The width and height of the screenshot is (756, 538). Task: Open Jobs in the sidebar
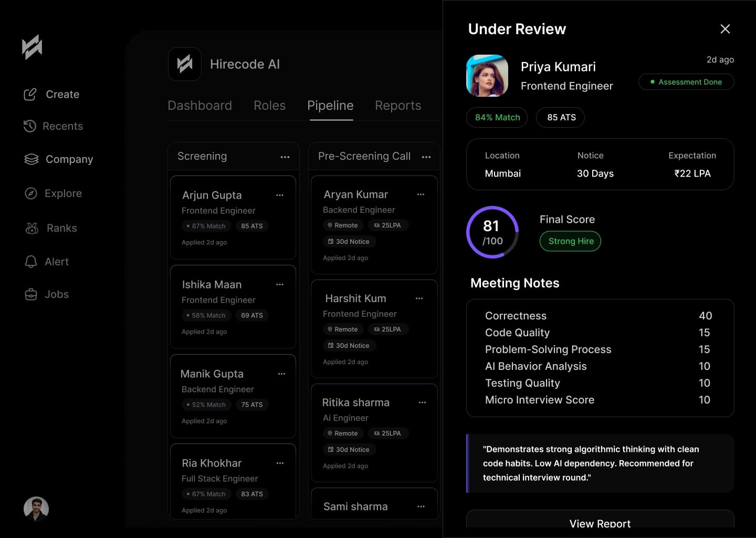pyautogui.click(x=47, y=294)
